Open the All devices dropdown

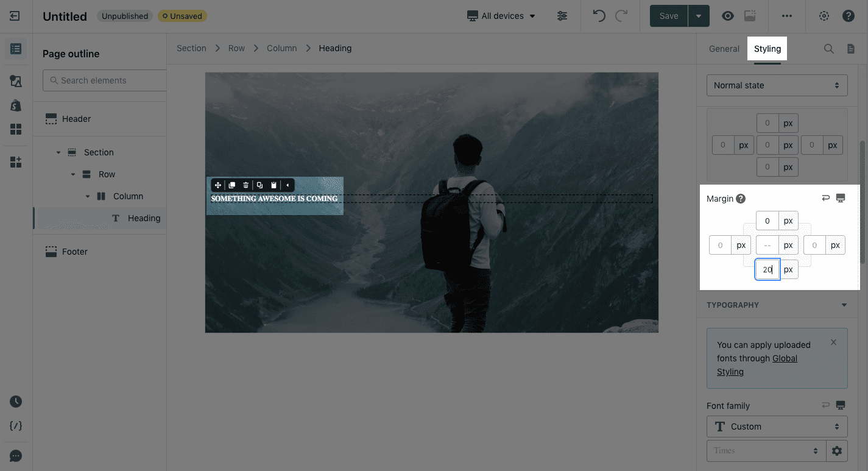[501, 16]
